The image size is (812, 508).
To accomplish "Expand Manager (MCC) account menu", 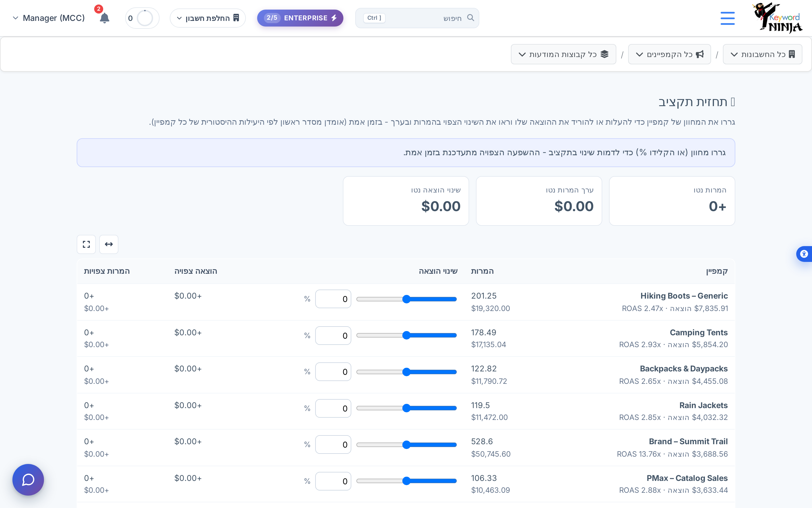I will [49, 18].
